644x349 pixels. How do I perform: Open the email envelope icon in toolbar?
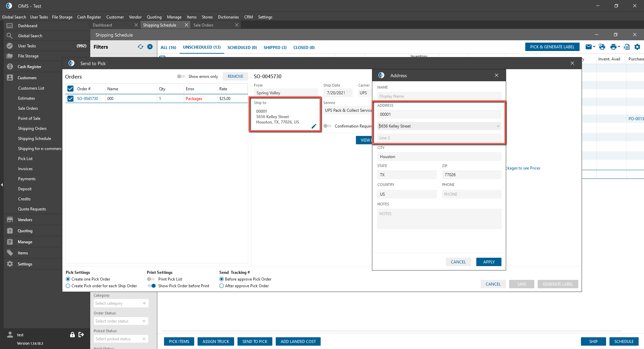pos(588,47)
